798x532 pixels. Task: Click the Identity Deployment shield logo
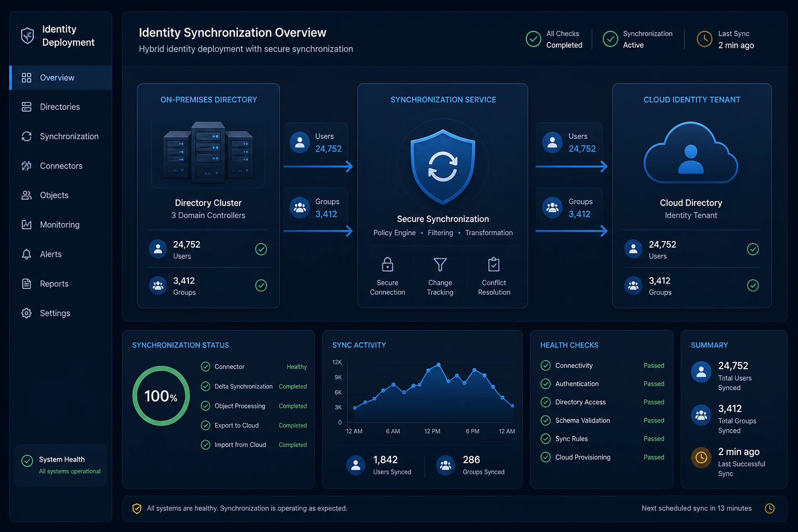(x=27, y=36)
